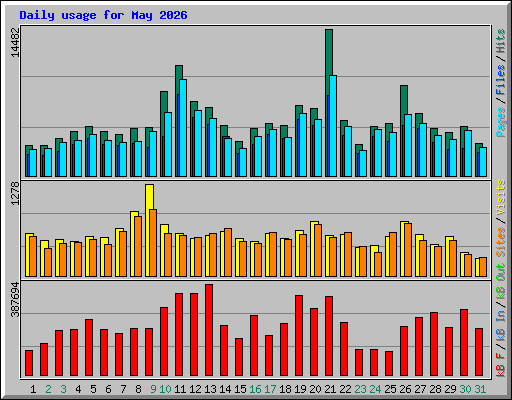
Task: Click day label 29 on the x-axis
Action: click(x=450, y=389)
